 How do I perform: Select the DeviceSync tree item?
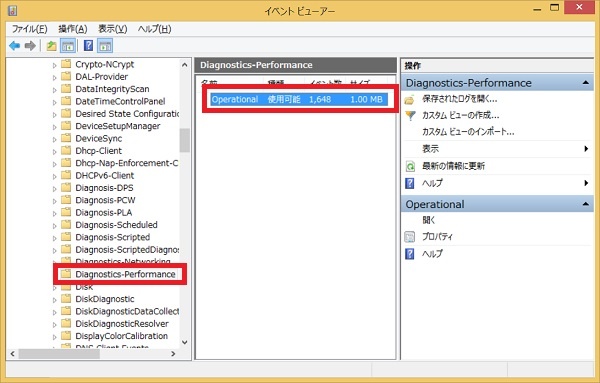(x=99, y=139)
